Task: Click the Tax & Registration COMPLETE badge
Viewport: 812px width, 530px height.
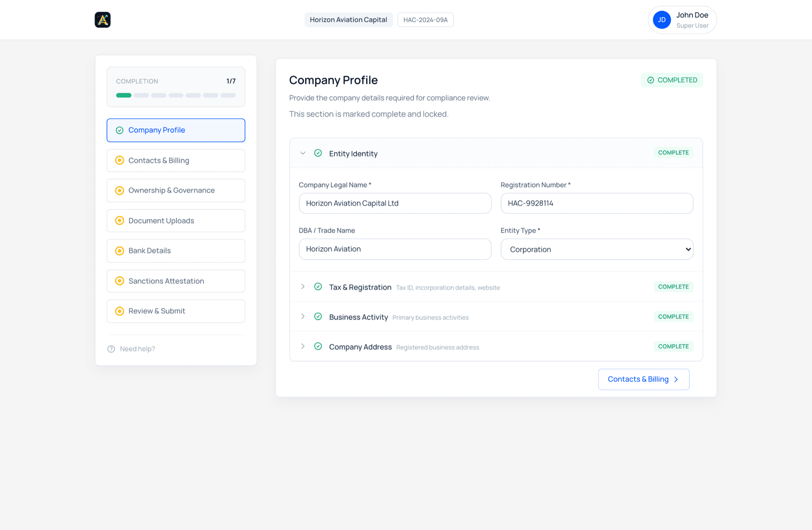Action: point(673,287)
